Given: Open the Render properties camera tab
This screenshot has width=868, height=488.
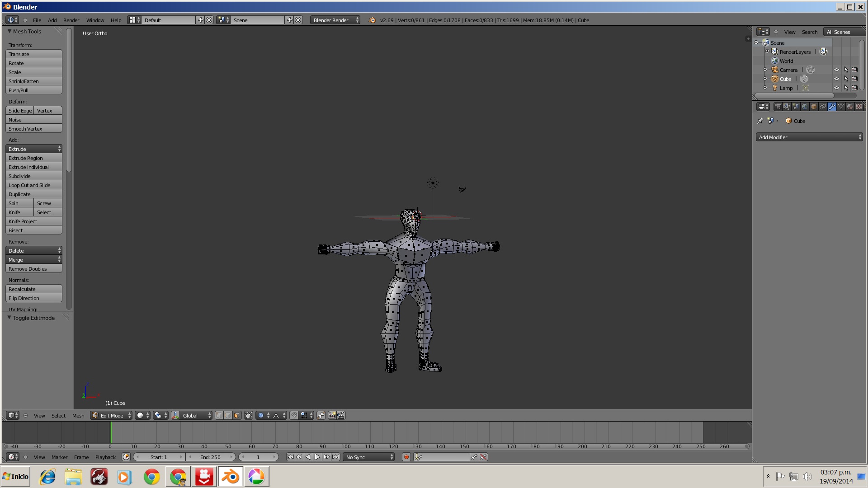Looking at the screenshot, I should (x=778, y=107).
